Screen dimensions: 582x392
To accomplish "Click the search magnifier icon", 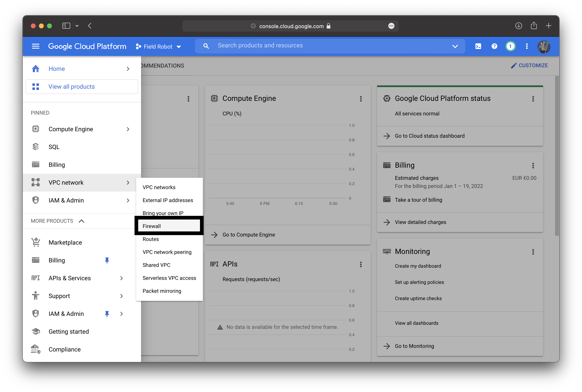I will click(x=206, y=46).
